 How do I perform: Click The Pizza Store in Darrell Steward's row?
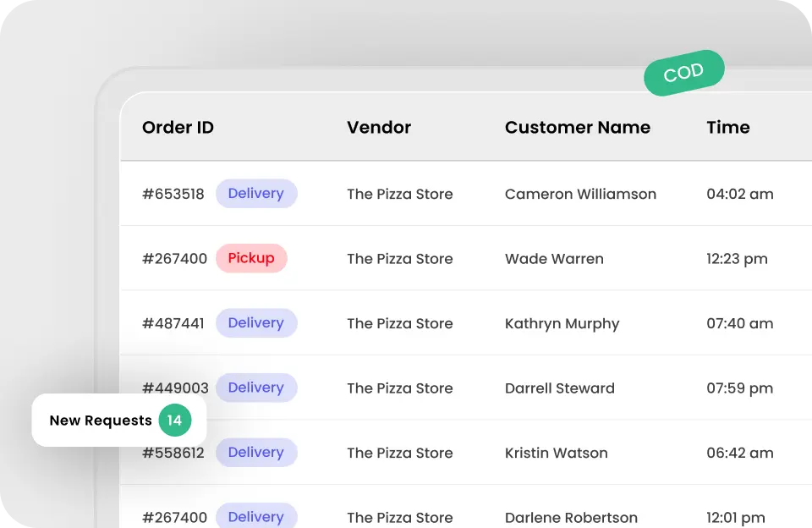pyautogui.click(x=400, y=388)
